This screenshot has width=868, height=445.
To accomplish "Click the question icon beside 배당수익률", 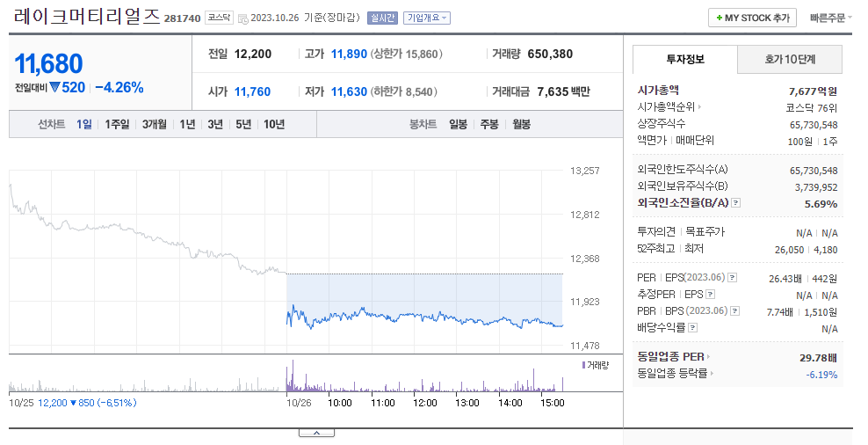I will (x=692, y=327).
